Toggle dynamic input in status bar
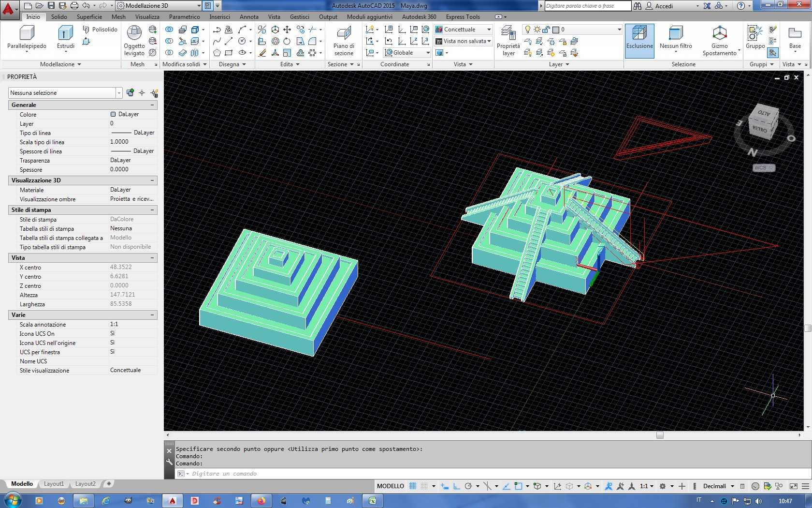Viewport: 812px width, 508px height. tap(445, 486)
